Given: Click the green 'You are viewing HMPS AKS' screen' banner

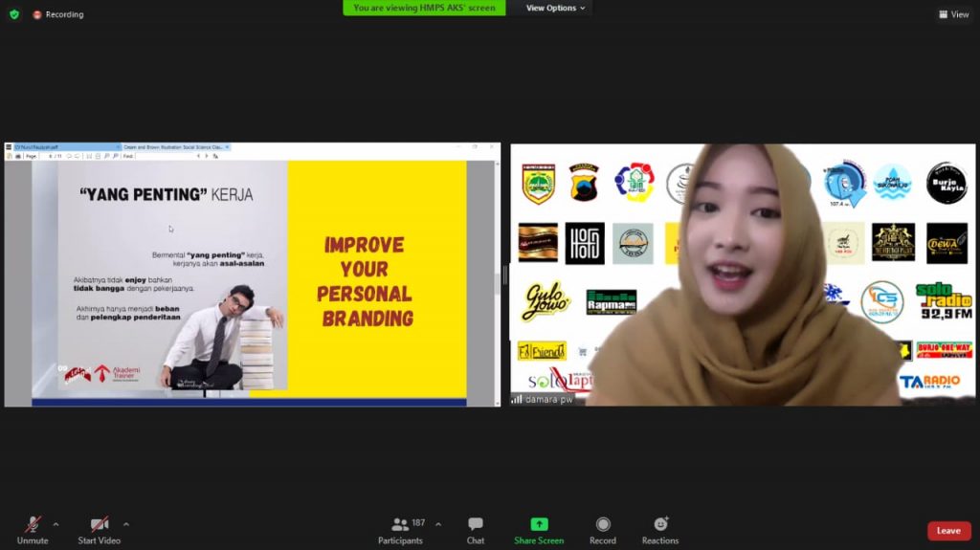Looking at the screenshot, I should pos(424,8).
